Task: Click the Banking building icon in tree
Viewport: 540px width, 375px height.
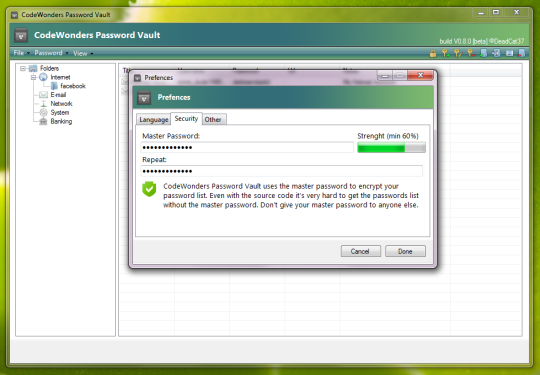Action: (x=43, y=121)
